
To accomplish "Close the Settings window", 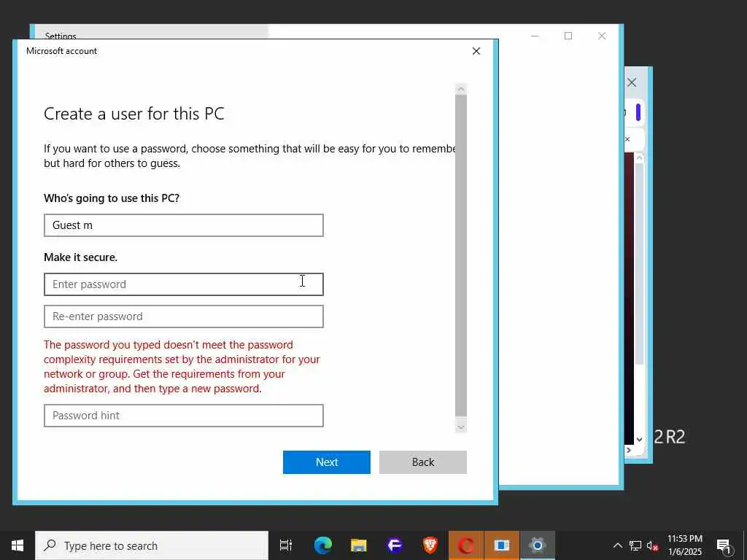I will click(x=602, y=36).
